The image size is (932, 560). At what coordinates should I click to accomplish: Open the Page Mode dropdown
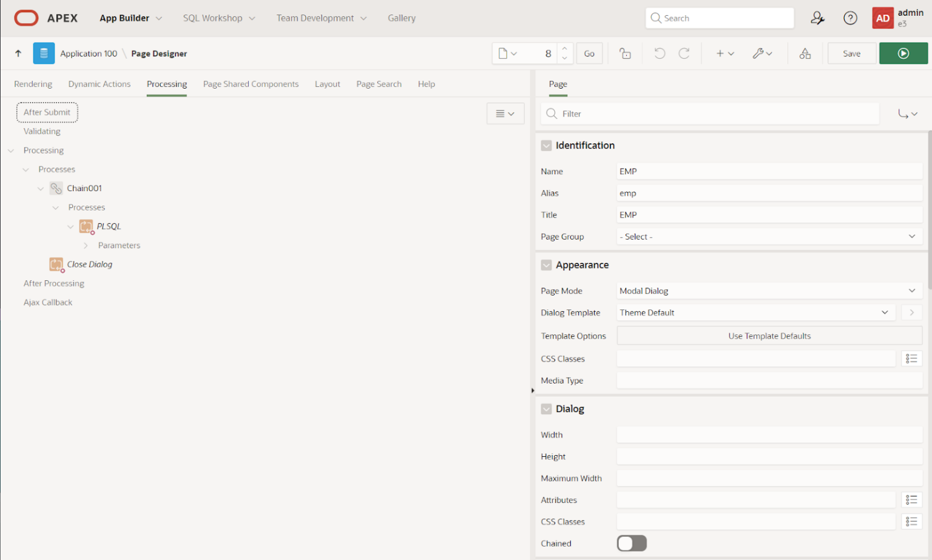click(x=768, y=291)
